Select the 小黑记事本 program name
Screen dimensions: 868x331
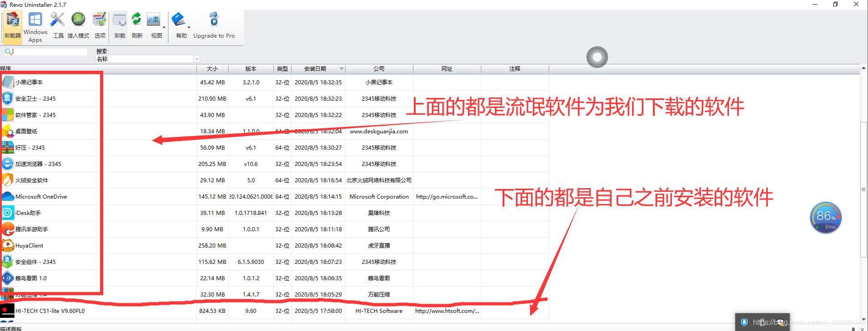point(29,83)
